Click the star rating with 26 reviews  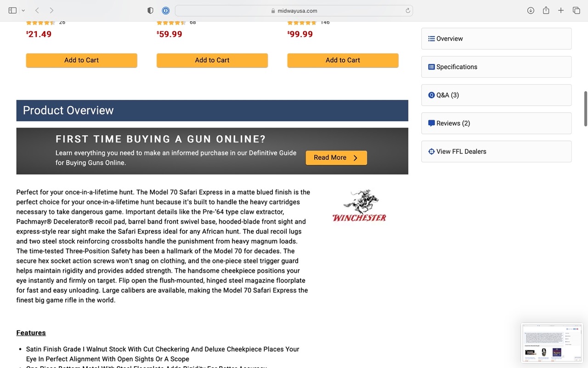click(x=40, y=23)
